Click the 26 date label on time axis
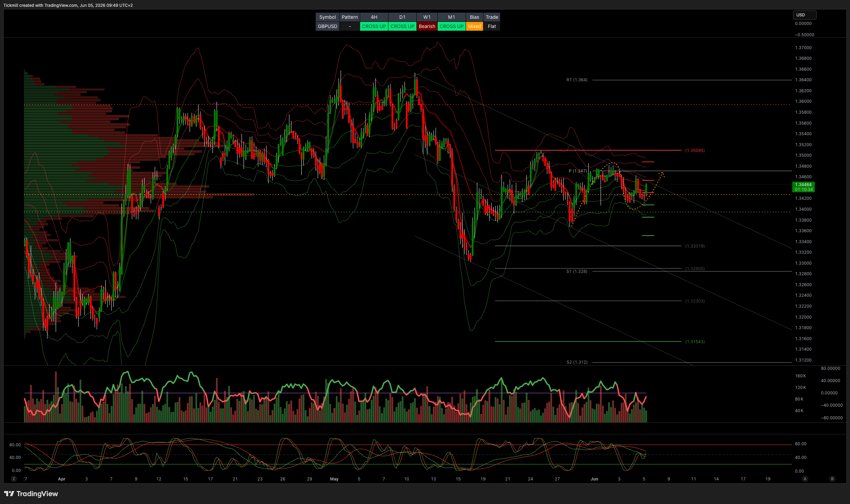 point(283,479)
